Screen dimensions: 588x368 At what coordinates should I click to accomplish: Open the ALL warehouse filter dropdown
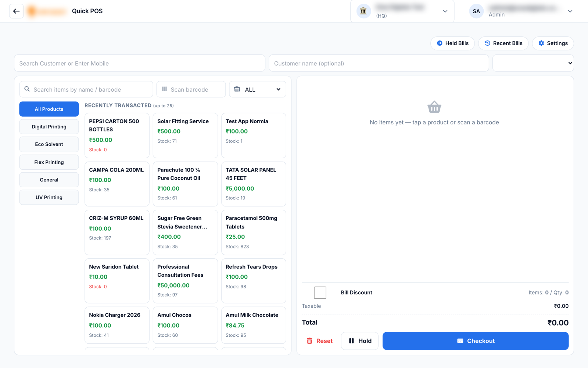[x=258, y=89]
